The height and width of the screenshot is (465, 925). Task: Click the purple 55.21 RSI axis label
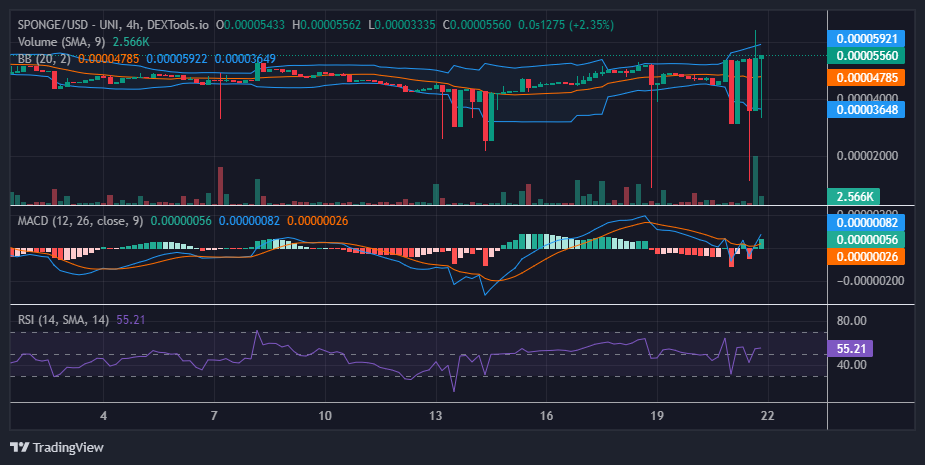tap(850, 349)
